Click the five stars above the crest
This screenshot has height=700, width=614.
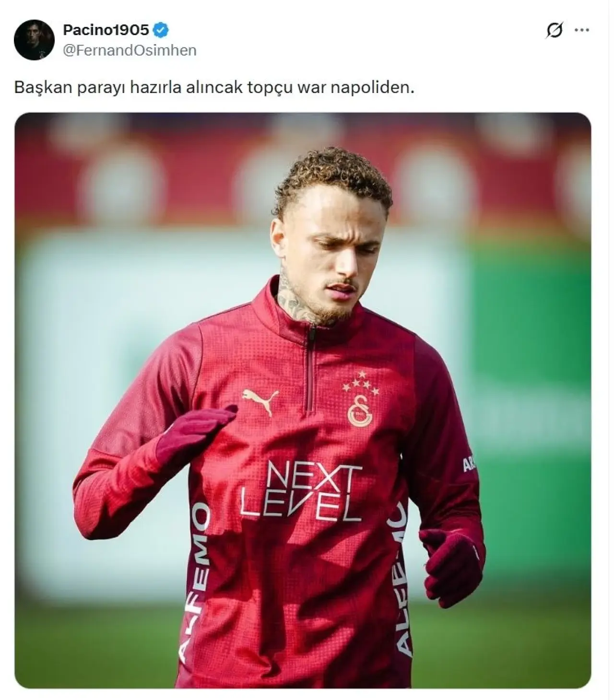tap(361, 383)
